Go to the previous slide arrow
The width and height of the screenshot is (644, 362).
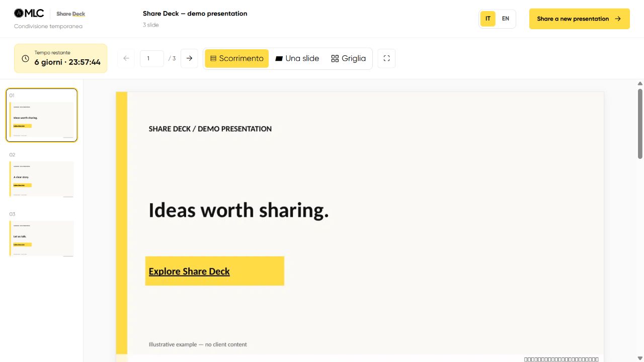(x=126, y=58)
